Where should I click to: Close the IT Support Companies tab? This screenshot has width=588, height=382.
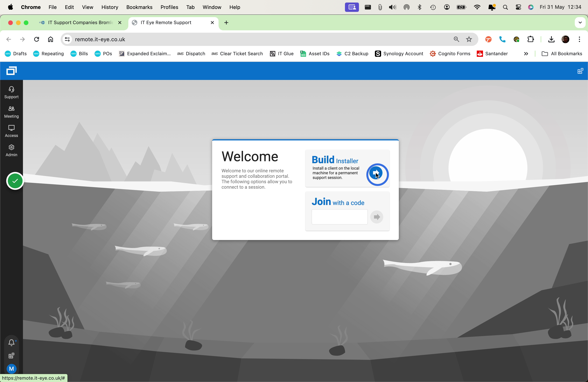click(x=120, y=23)
